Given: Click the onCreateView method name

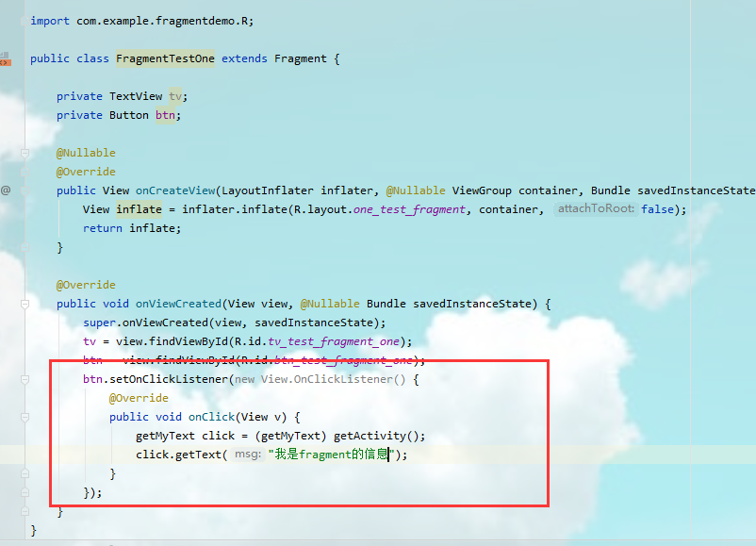Looking at the screenshot, I should 175,190.
